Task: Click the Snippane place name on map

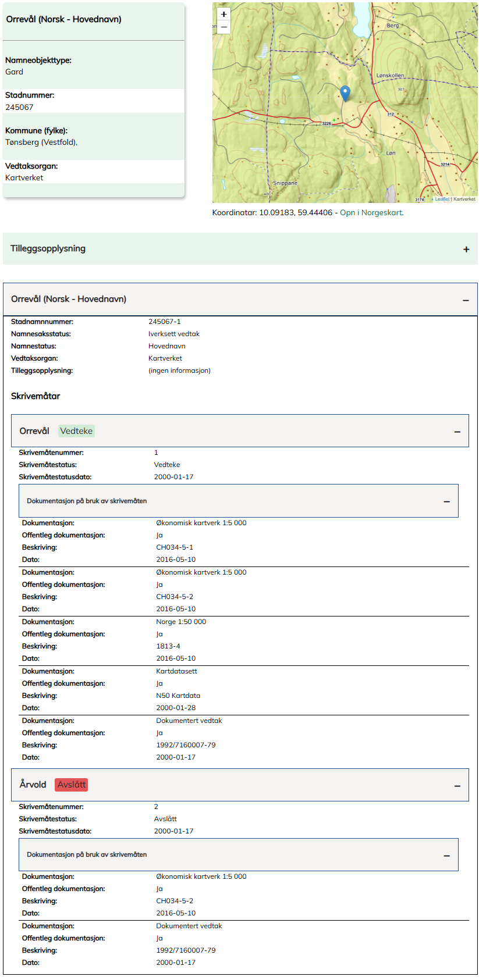Action: click(285, 183)
